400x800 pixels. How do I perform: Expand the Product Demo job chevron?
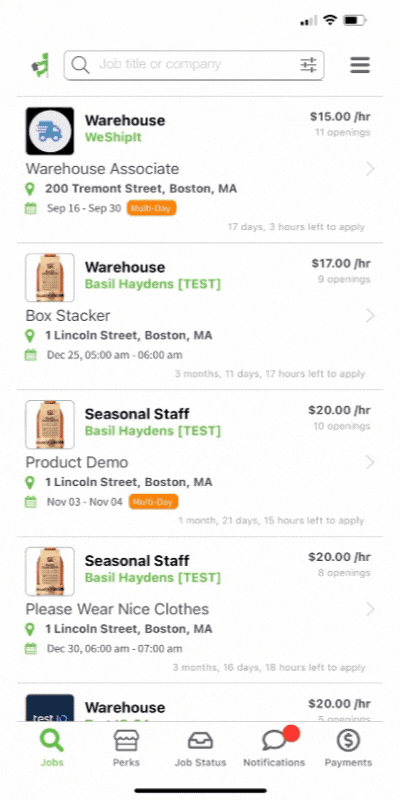(370, 462)
